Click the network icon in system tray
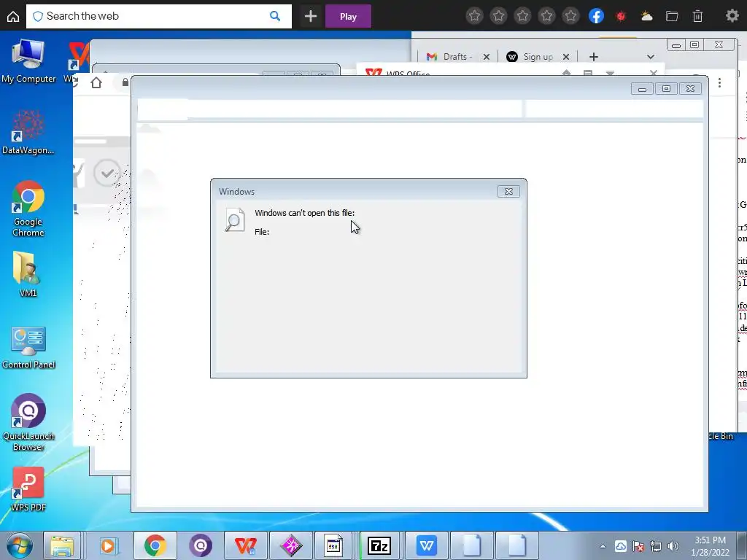Viewport: 747px width, 560px height. pyautogui.click(x=656, y=546)
